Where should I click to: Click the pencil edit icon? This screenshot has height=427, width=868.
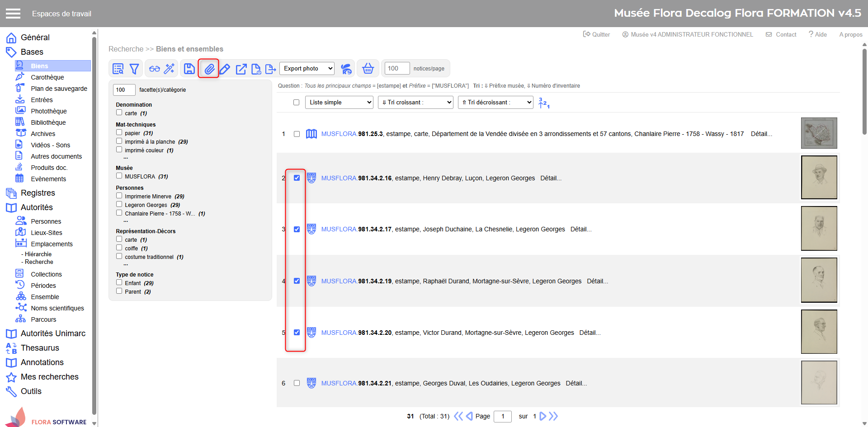(225, 69)
